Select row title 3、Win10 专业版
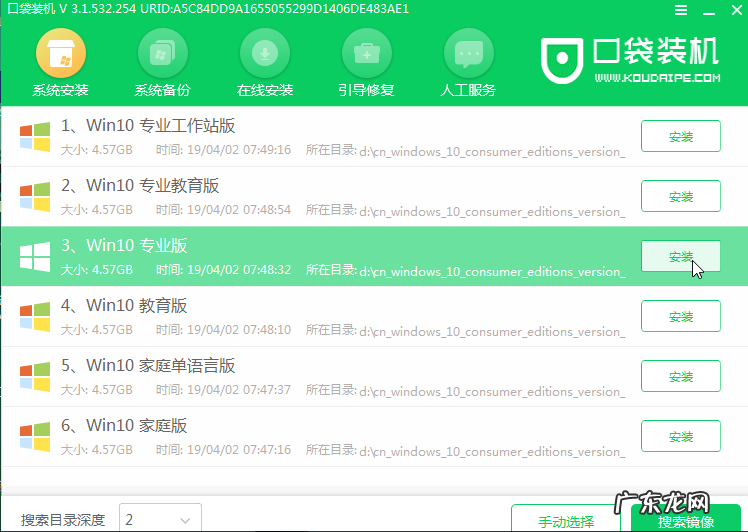The height and width of the screenshot is (532, 748). point(124,246)
